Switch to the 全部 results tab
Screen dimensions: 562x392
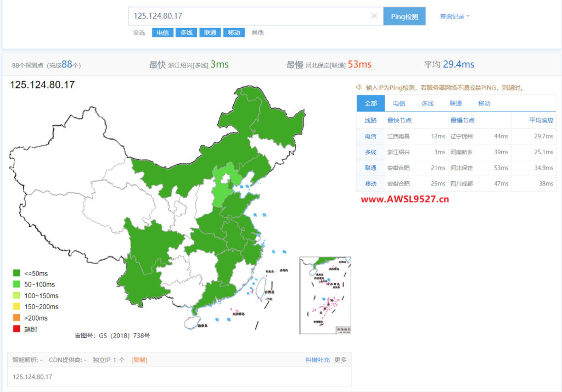coord(370,103)
